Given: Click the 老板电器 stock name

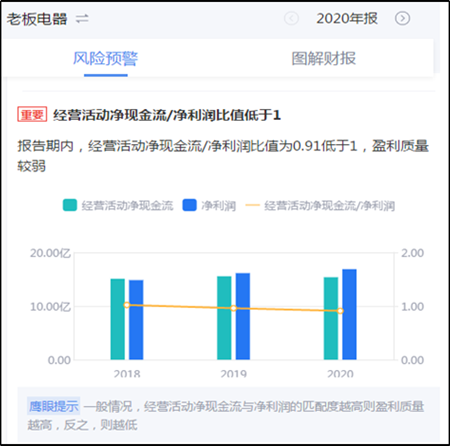Looking at the screenshot, I should coord(37,19).
